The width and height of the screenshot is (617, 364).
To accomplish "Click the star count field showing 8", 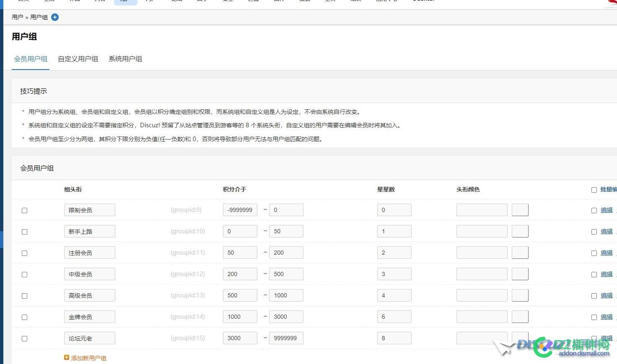I will click(x=394, y=338).
